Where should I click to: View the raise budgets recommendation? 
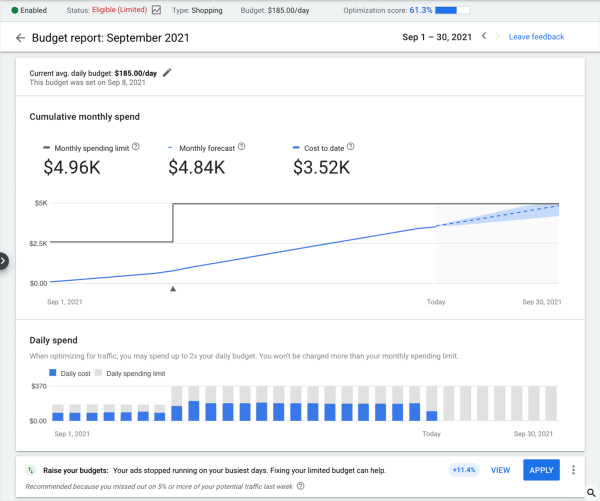(x=500, y=470)
